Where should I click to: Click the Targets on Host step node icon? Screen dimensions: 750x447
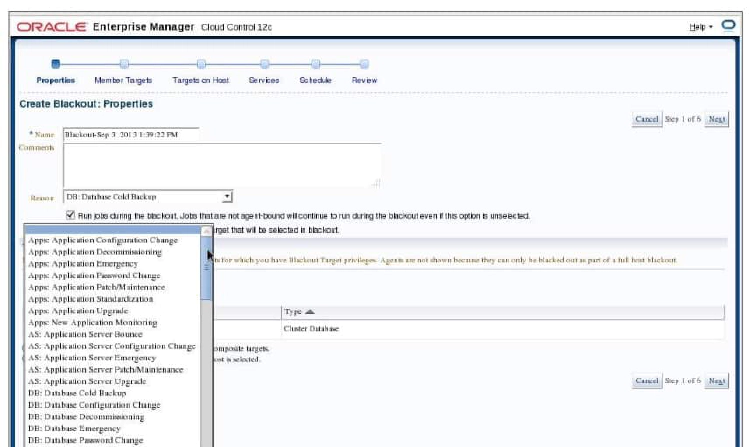(x=201, y=64)
